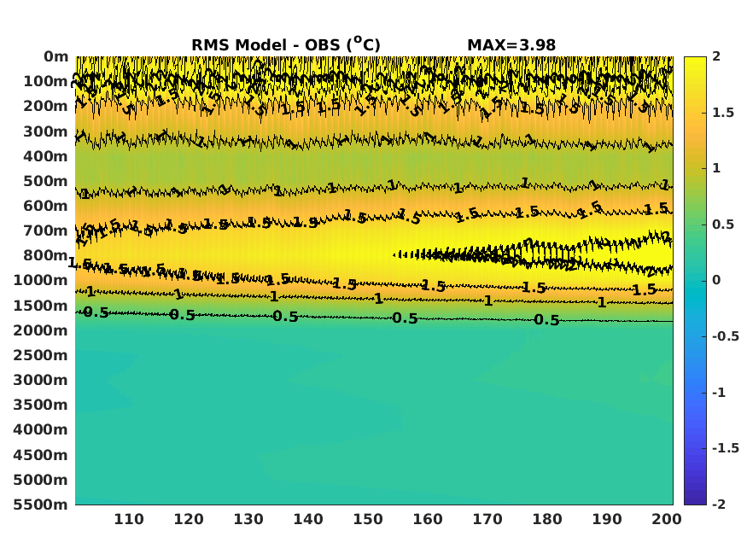Click the '5500m' depth axis label
747x560 pixels.
click(40, 505)
